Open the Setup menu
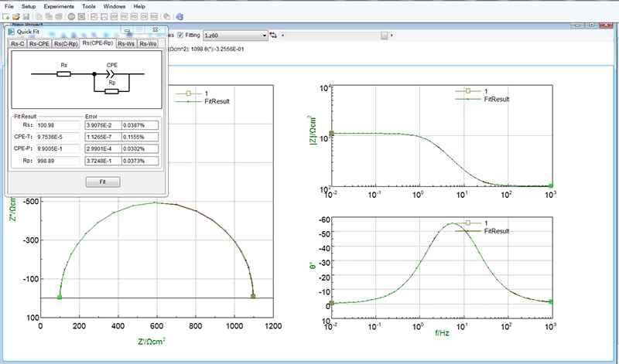Image resolution: width=619 pixels, height=364 pixels. (29, 6)
